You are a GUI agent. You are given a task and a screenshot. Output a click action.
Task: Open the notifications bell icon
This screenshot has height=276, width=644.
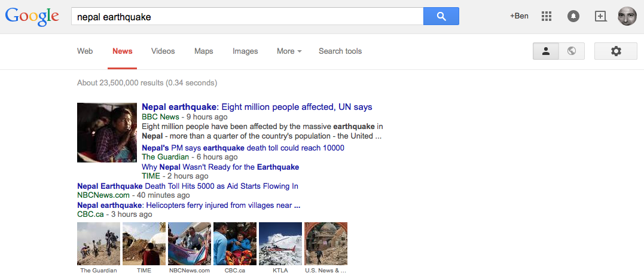[573, 17]
